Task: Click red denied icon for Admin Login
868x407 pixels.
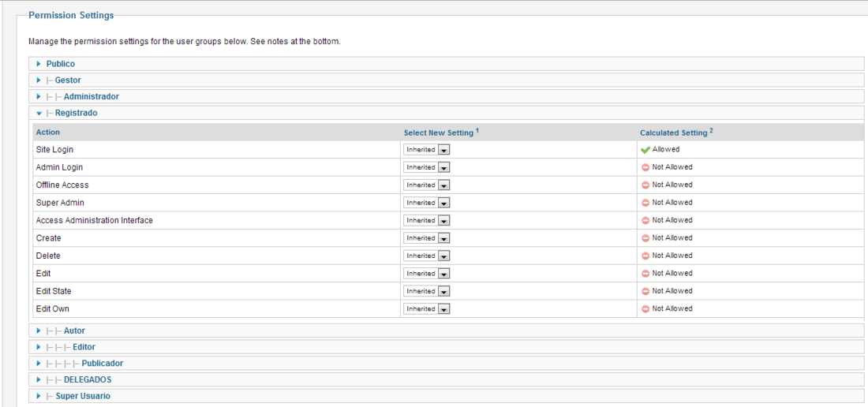Action: 645,167
